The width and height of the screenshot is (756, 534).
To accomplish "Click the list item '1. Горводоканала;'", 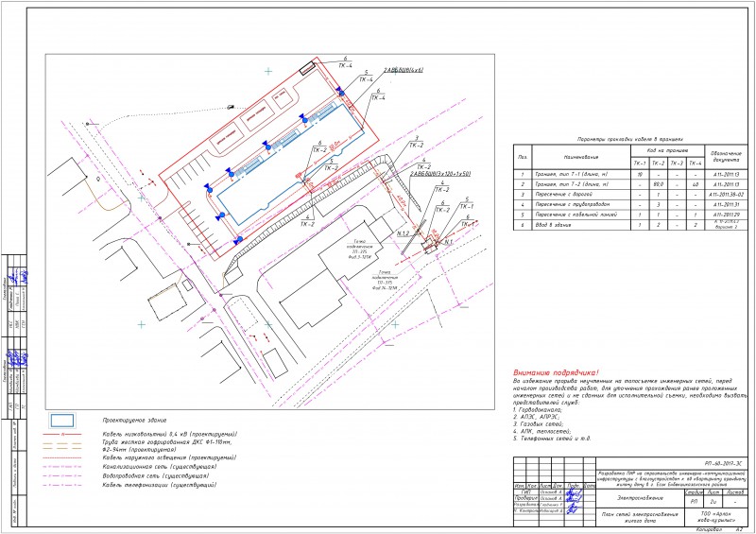I will (x=538, y=409).
